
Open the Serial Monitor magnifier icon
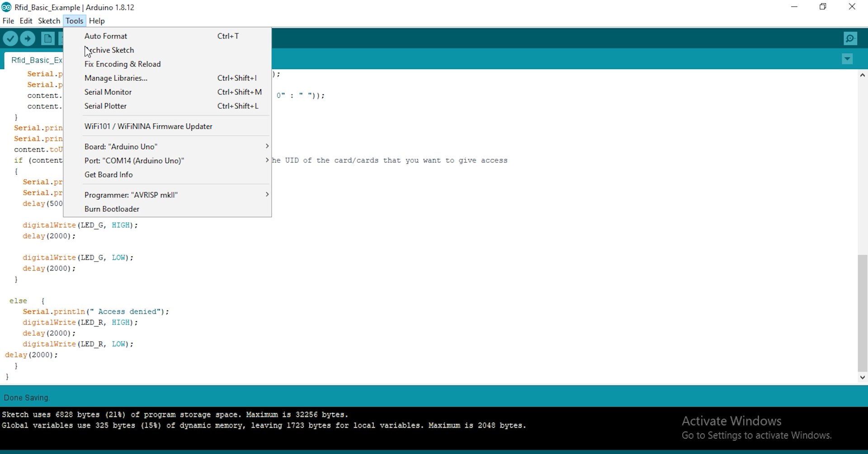pos(850,39)
